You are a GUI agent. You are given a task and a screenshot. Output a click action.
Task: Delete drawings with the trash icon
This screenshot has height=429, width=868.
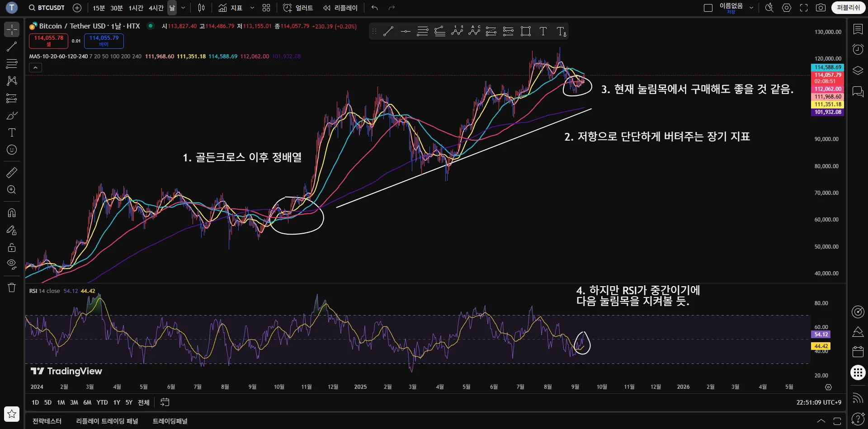pyautogui.click(x=12, y=288)
